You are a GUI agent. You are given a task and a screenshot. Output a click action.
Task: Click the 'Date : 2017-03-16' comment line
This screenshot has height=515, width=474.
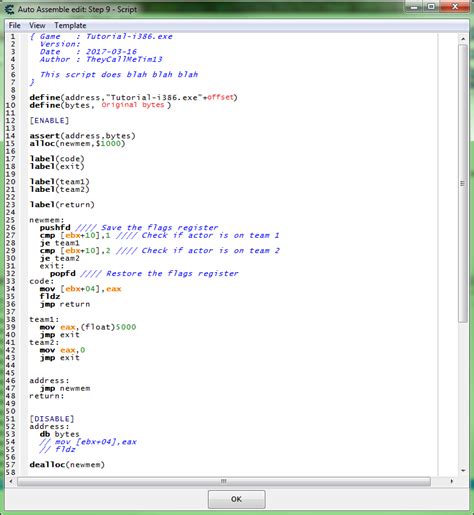pyautogui.click(x=88, y=52)
